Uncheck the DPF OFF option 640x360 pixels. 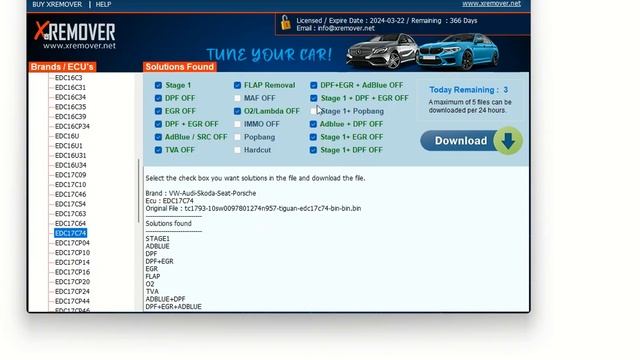158,98
